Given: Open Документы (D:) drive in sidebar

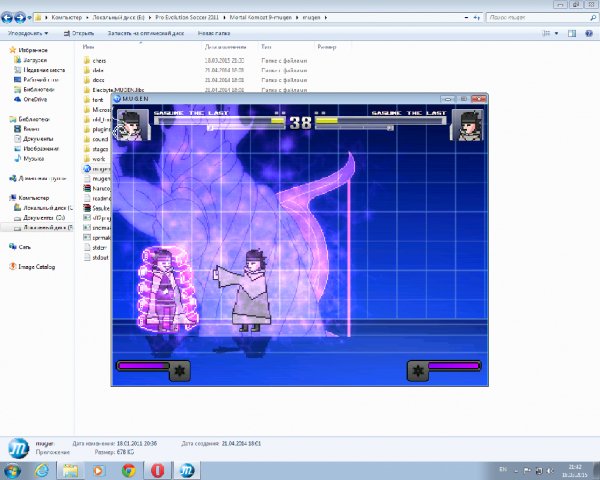Looking at the screenshot, I should click(44, 217).
